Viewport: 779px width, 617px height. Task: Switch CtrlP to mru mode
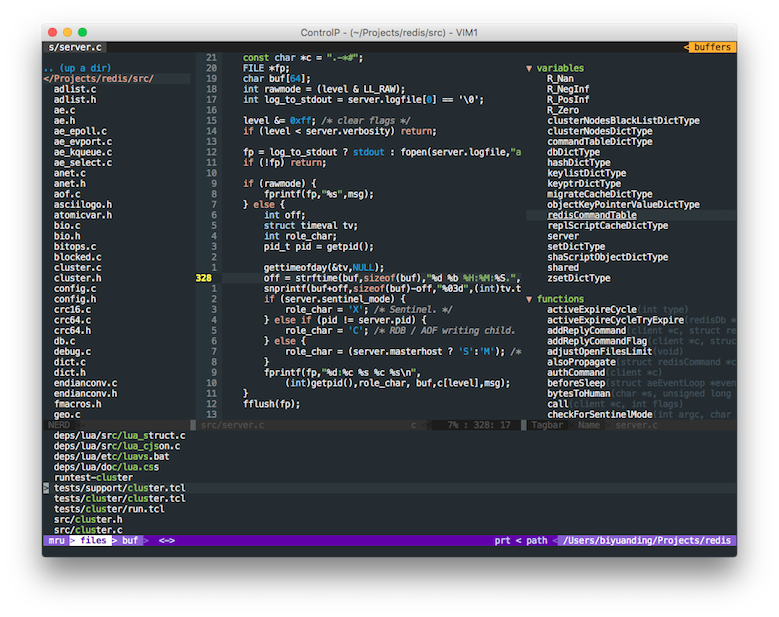[57, 540]
